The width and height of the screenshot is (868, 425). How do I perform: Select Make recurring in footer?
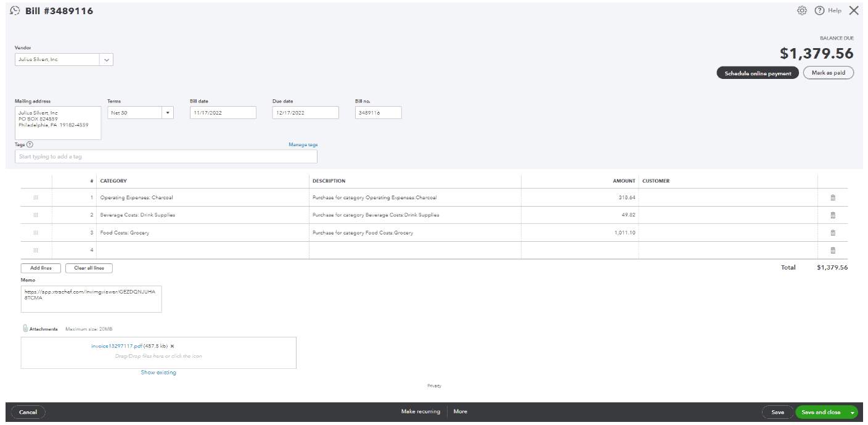[420, 411]
